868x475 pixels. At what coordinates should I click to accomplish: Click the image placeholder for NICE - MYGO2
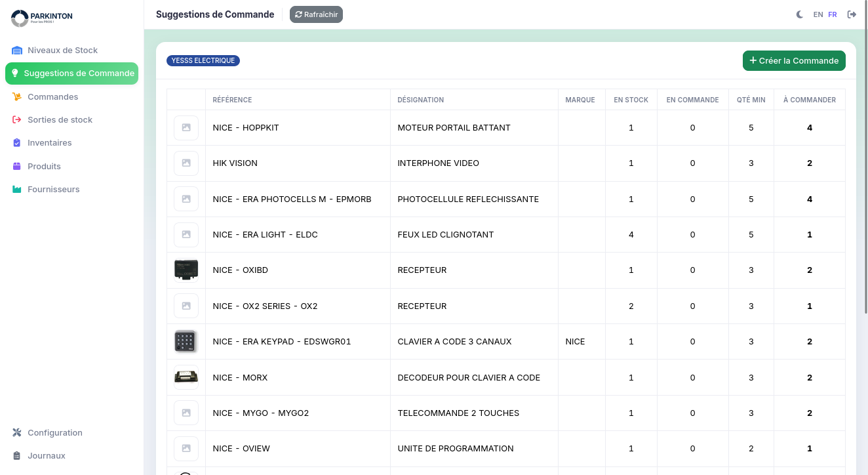pyautogui.click(x=186, y=413)
